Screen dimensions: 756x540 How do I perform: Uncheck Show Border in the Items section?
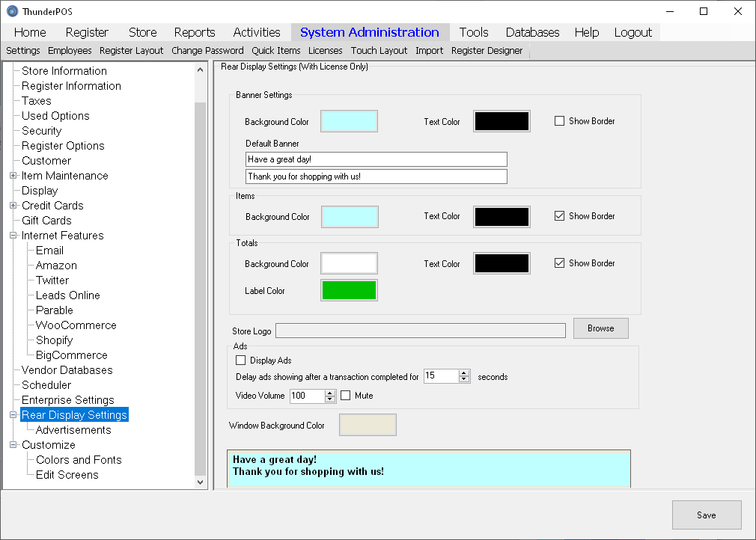559,216
